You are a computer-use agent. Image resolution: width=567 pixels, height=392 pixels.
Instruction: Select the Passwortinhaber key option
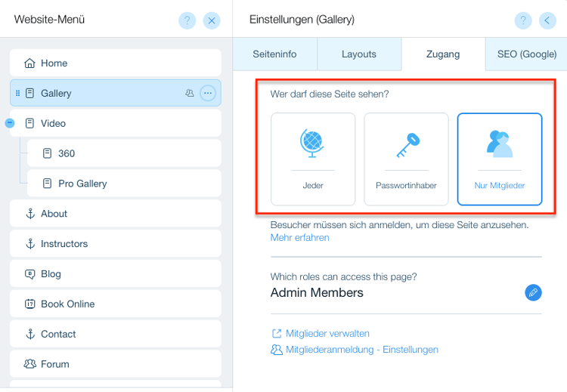[406, 159]
